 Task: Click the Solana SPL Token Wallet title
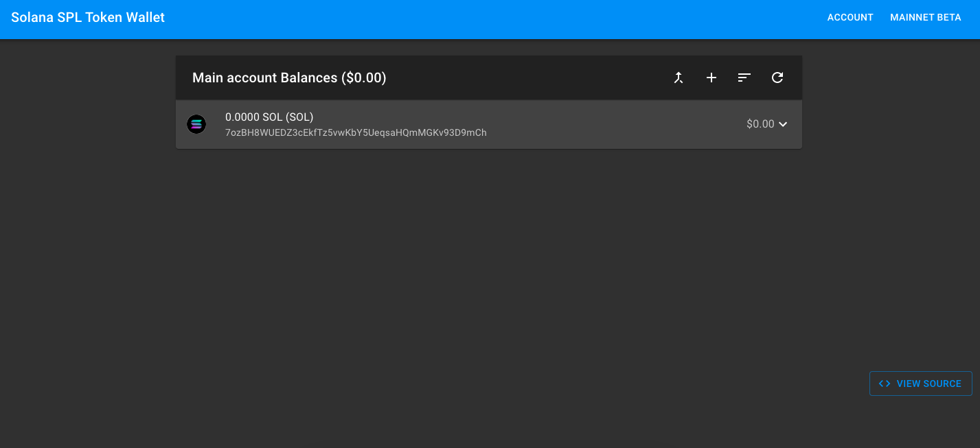pos(88,18)
